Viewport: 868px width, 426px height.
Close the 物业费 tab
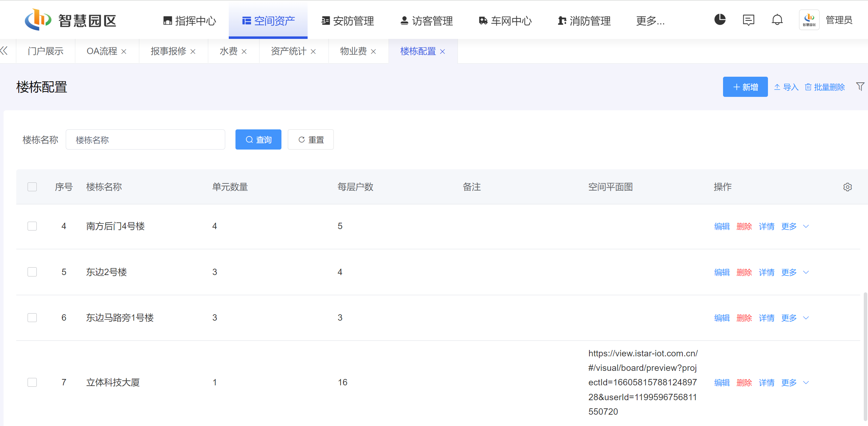click(x=373, y=52)
